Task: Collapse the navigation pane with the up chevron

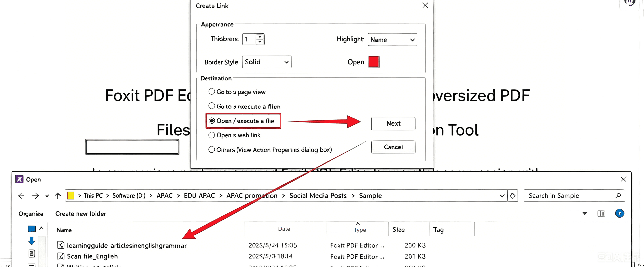Action: tap(41, 228)
